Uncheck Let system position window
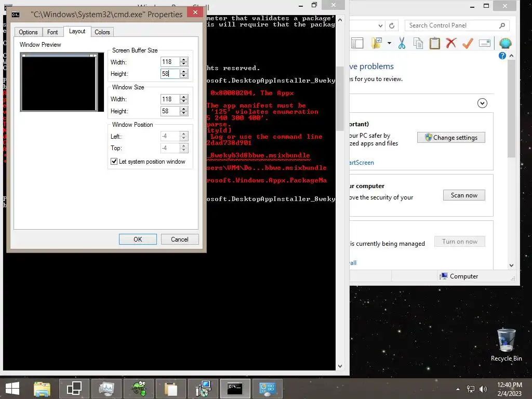The image size is (532, 399). point(114,162)
